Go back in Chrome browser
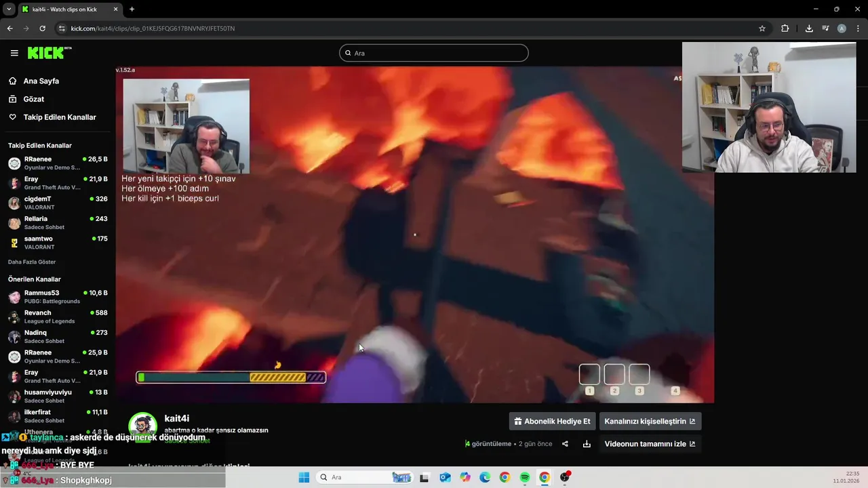 [x=9, y=28]
